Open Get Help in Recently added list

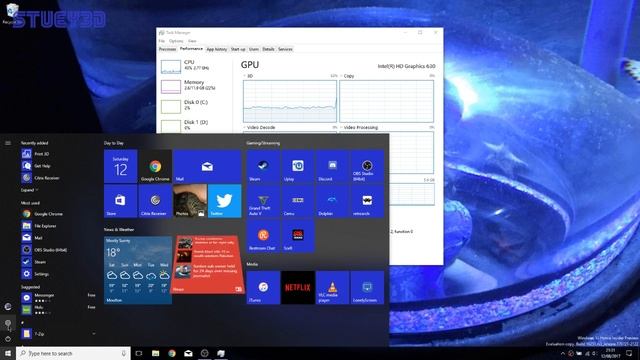57,166
